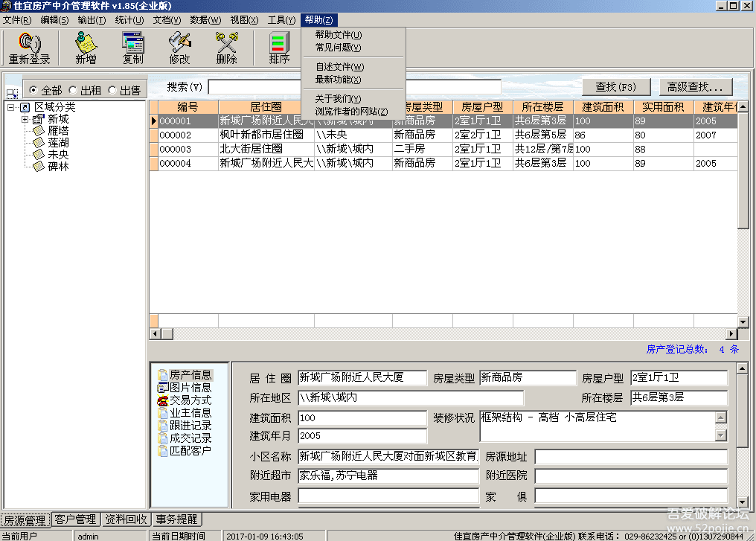Open 房产信息 icon in detail list
The height and width of the screenshot is (541, 756).
coord(162,374)
